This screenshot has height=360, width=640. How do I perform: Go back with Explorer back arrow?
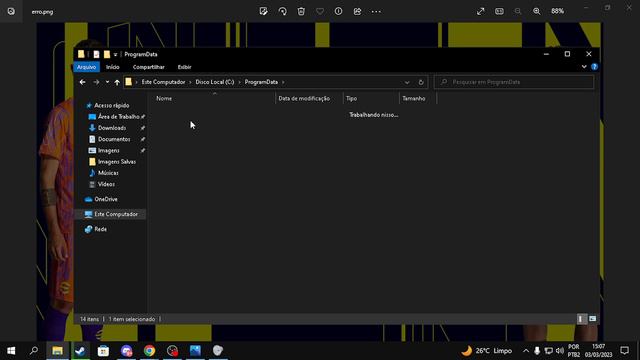(x=82, y=82)
